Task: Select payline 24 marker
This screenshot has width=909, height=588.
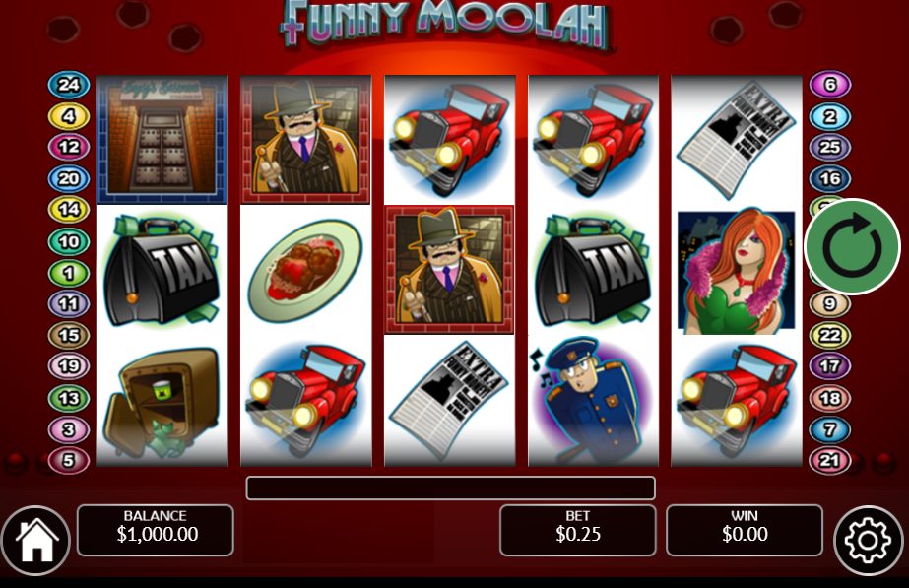Action: click(68, 85)
